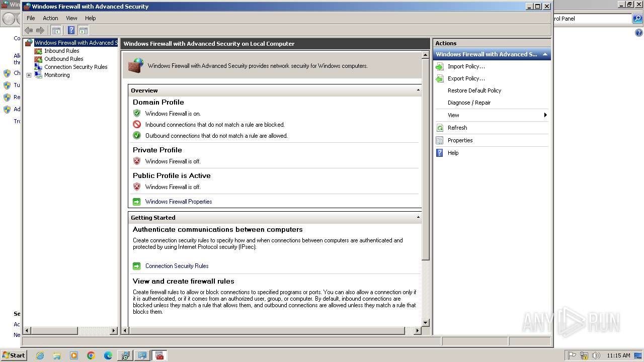Viewport: 644px width, 362px height.
Task: Click the Action Center flag tray icon
Action: click(x=572, y=355)
